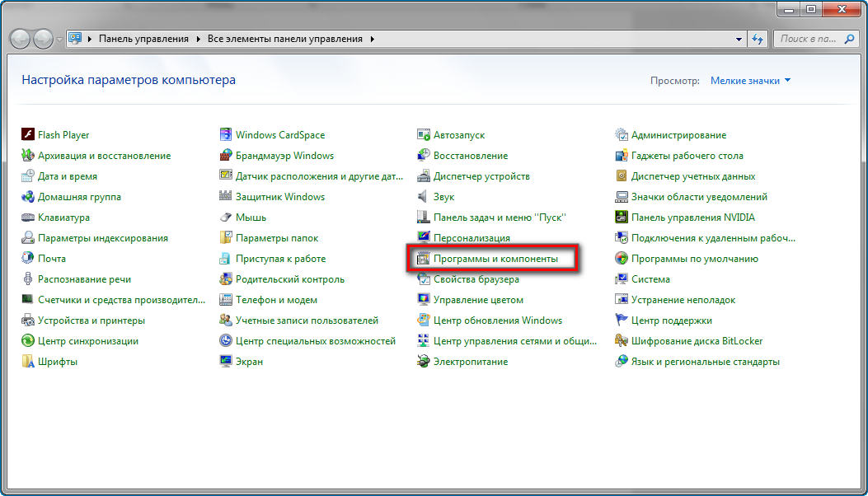Open the Администрирование gear icon

click(x=622, y=135)
